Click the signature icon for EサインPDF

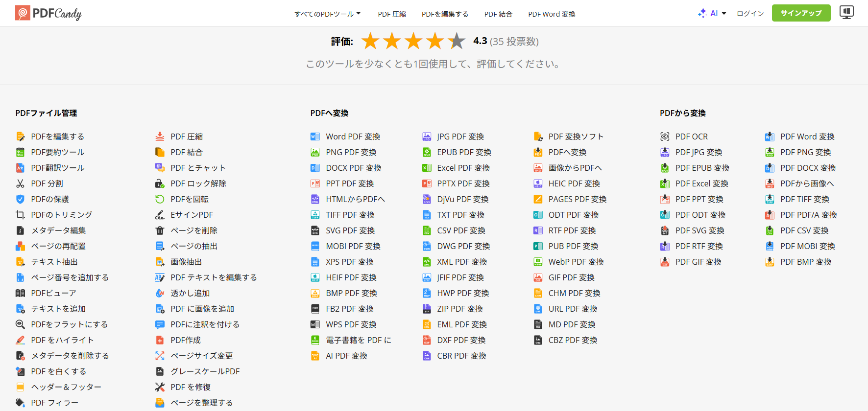pyautogui.click(x=160, y=215)
